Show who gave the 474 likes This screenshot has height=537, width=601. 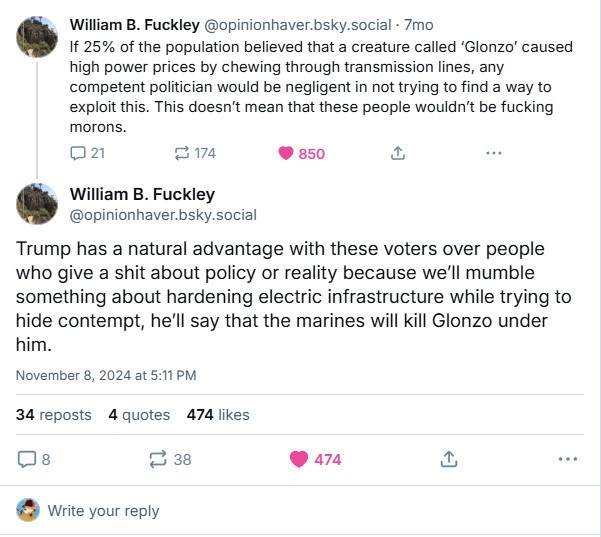click(218, 414)
